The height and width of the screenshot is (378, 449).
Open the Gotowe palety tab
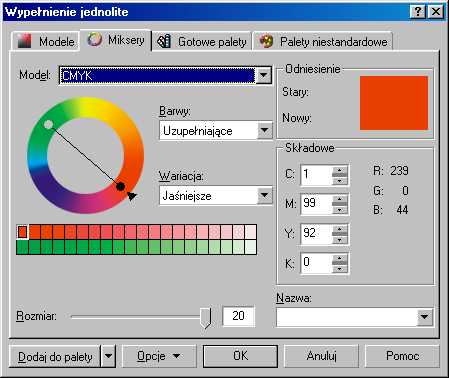pos(202,42)
